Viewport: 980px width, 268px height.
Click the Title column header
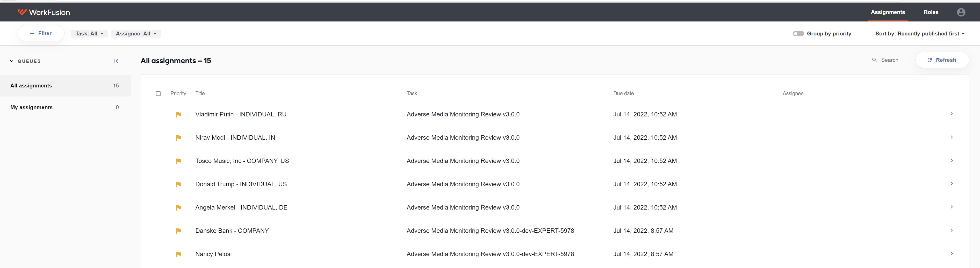click(x=200, y=93)
